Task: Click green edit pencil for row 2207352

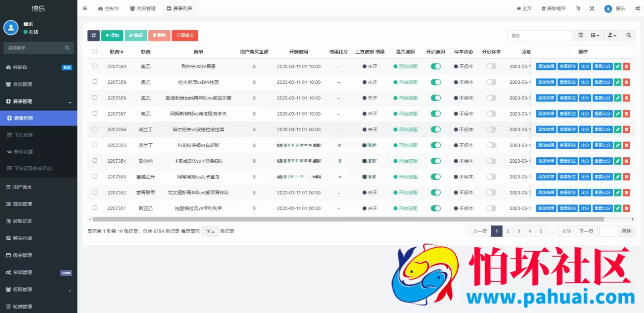Action: click(618, 192)
